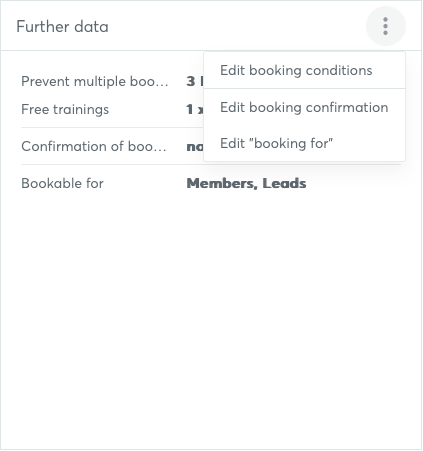Click the partially hidden confirmation value text
This screenshot has height=451, width=423.
tap(195, 147)
